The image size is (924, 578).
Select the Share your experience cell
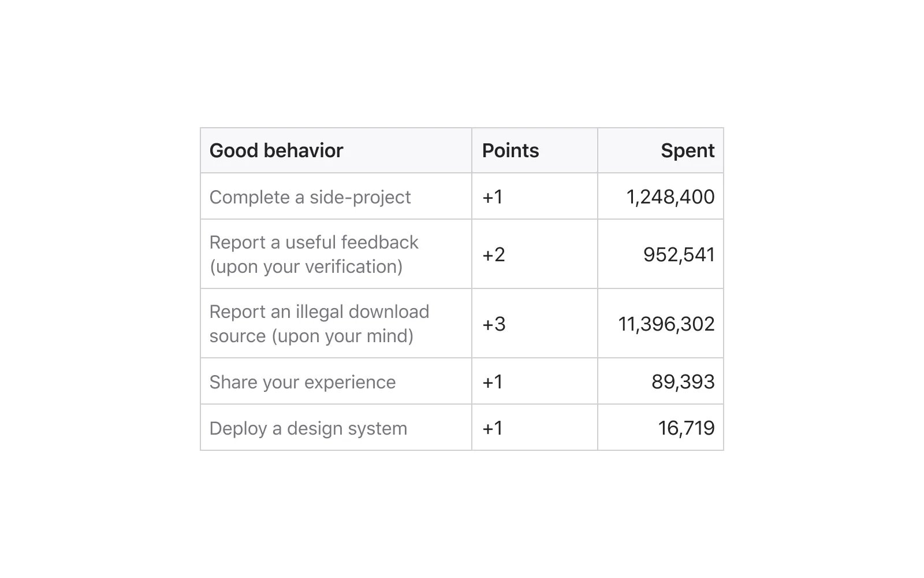pos(336,381)
